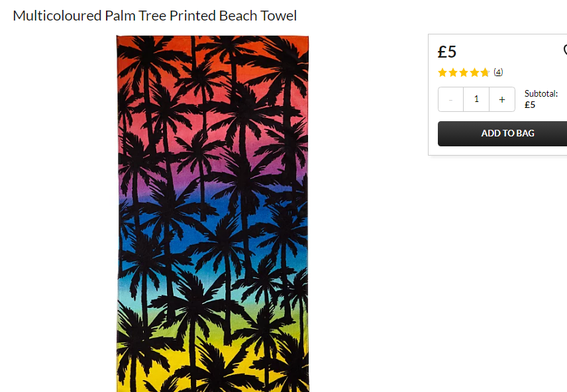Screen dimensions: 567x392
Task: Click the fourth gold rating star
Action: 474,73
